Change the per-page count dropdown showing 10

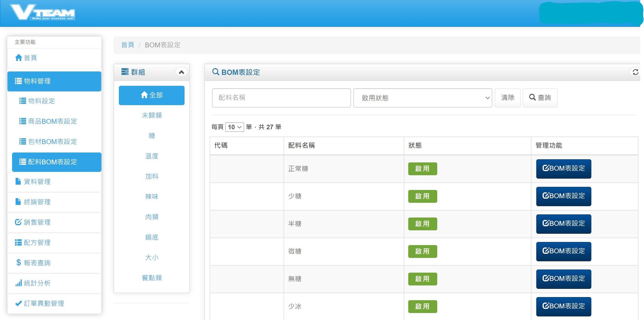[235, 127]
